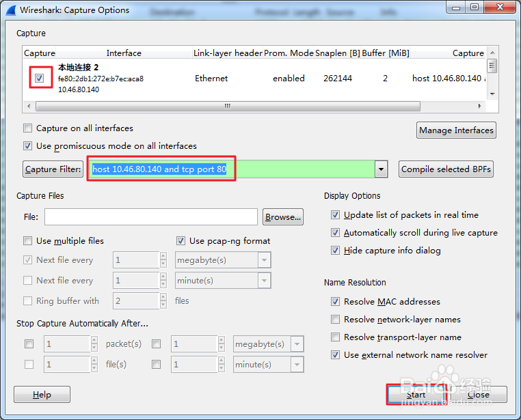Click the stop-after megabyte(s) count field
The image size is (521, 420).
click(195, 344)
